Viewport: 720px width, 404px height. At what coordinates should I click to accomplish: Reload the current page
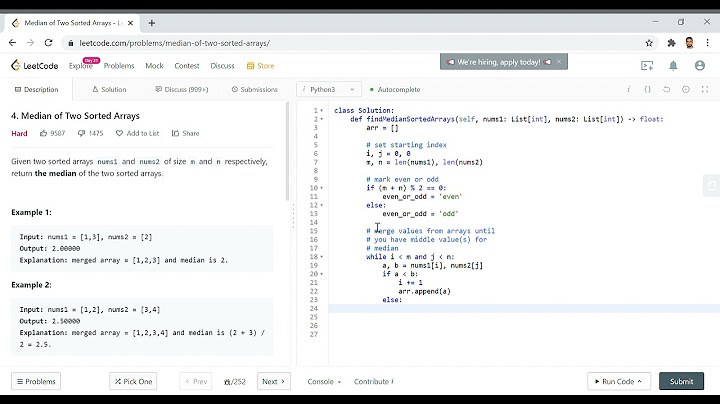tap(48, 43)
